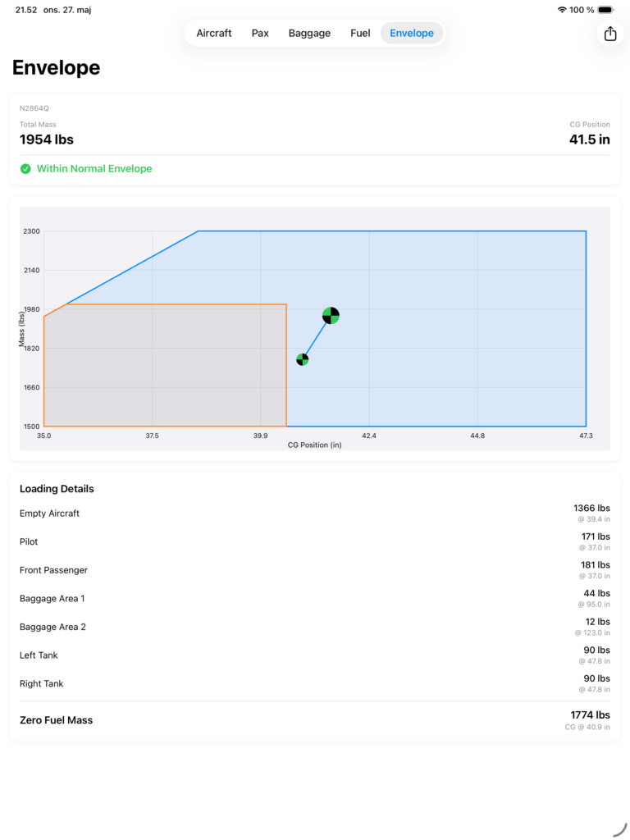Tap the battery indicator in status bar

[606, 10]
